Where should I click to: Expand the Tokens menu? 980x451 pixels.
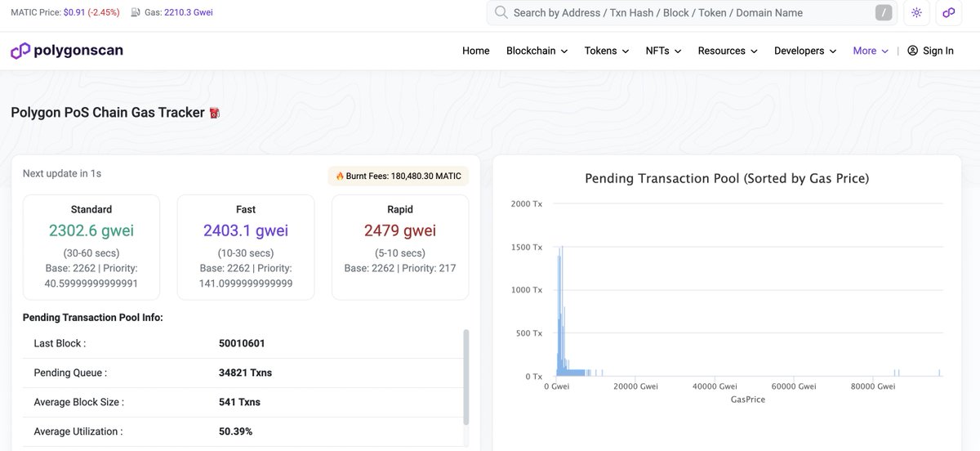coord(607,51)
